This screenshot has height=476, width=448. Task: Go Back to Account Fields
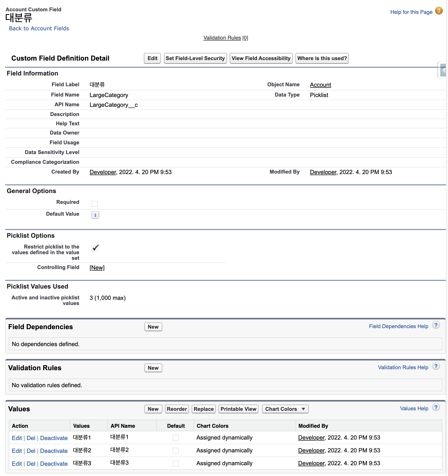coord(39,28)
